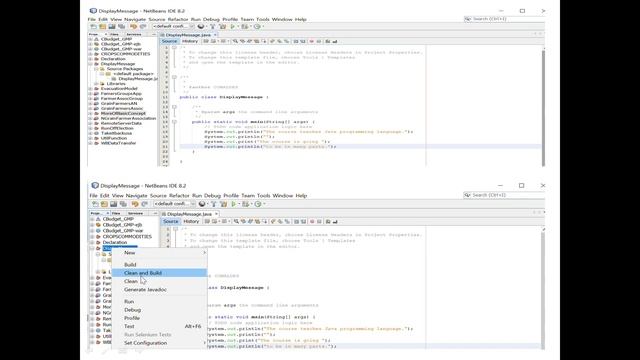The width and height of the screenshot is (640, 360).
Task: Collapse DisplayMessage project node in upper window
Action: 91,64
